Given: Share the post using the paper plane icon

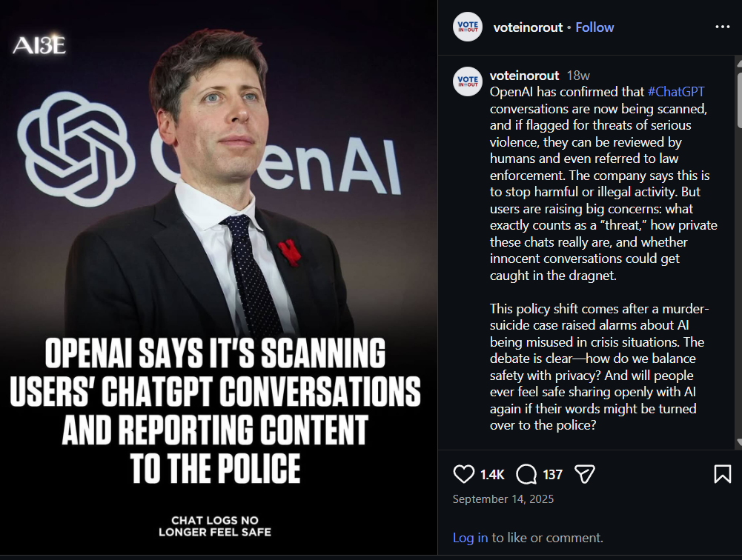Looking at the screenshot, I should [585, 474].
